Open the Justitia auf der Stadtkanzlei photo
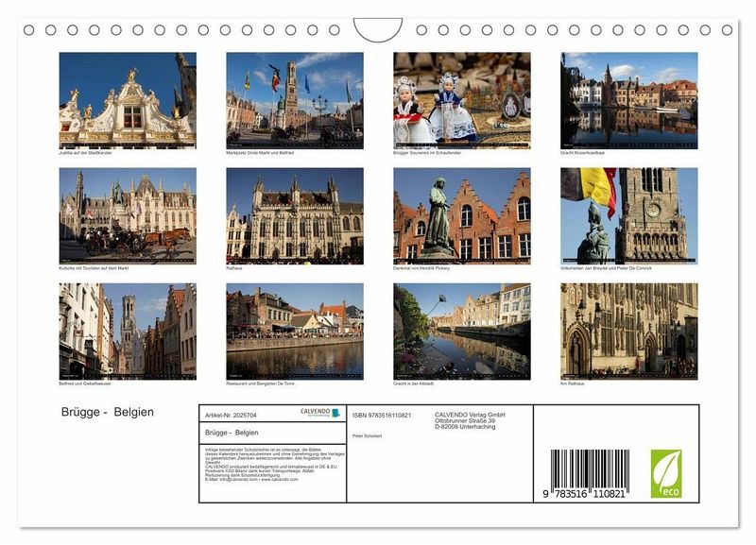 (x=128, y=101)
